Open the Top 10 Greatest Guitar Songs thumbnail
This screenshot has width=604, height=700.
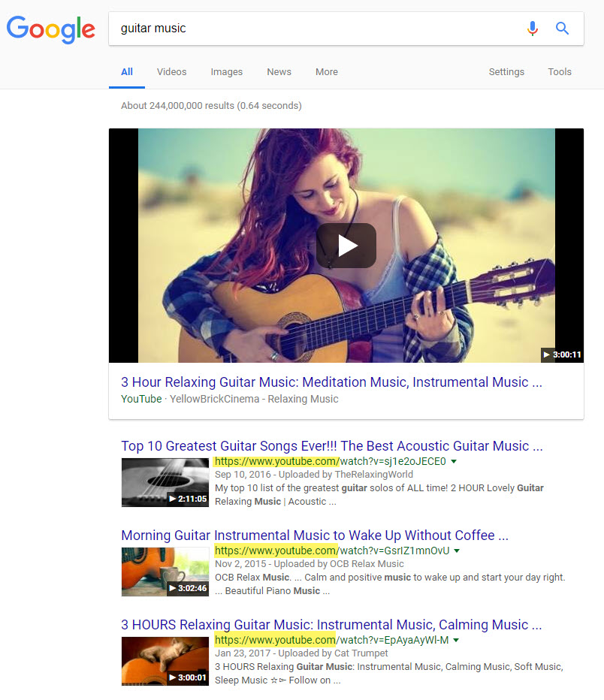pos(165,482)
